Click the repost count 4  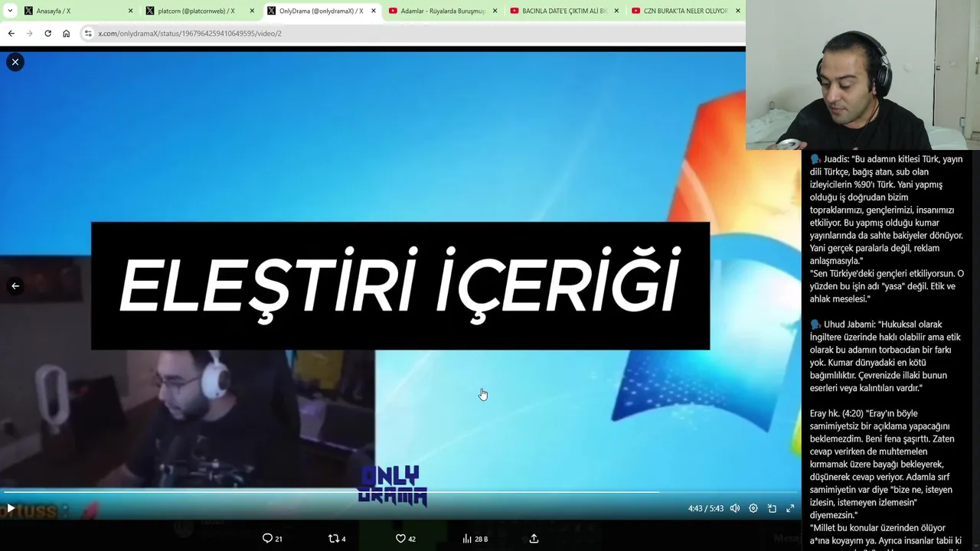344,540
